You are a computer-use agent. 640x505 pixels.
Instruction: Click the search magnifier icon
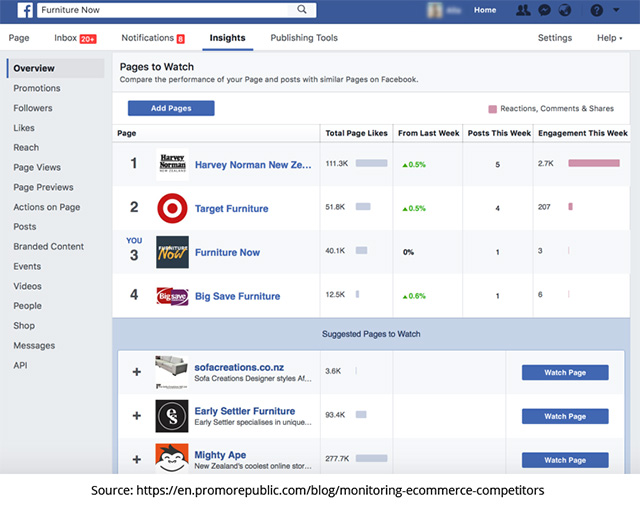click(x=302, y=9)
